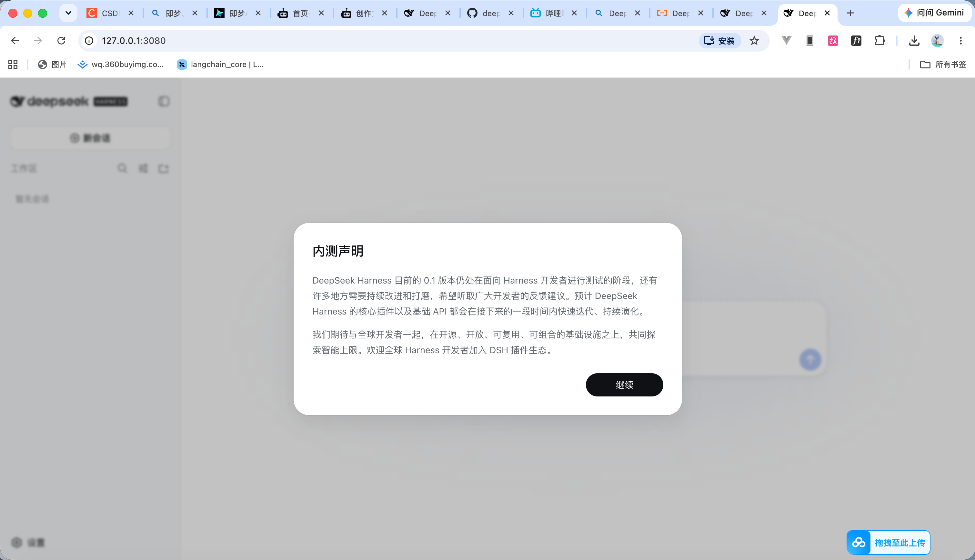Open the wq.360buyimg.co... bookmark
This screenshot has width=975, height=560.
click(x=121, y=64)
